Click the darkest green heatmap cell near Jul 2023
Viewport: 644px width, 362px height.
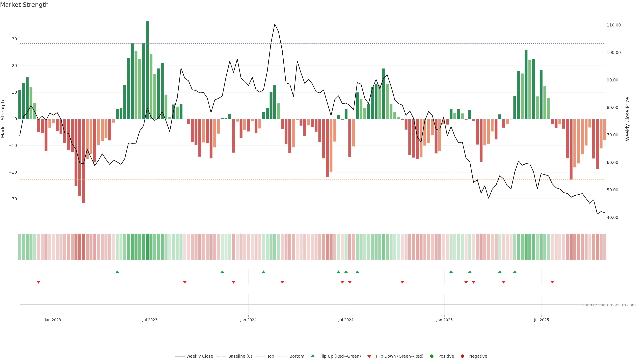(x=147, y=247)
